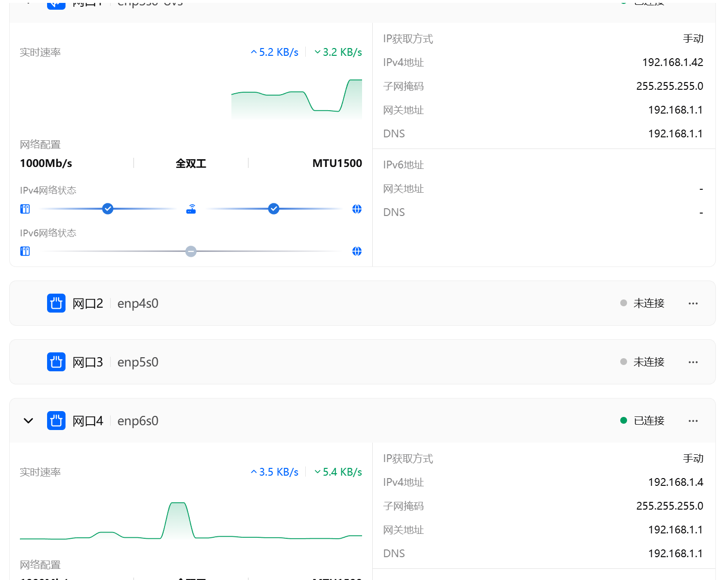Click the globe icon in IPv4网络状态
Screen dimensions: 728x580
[357, 209]
